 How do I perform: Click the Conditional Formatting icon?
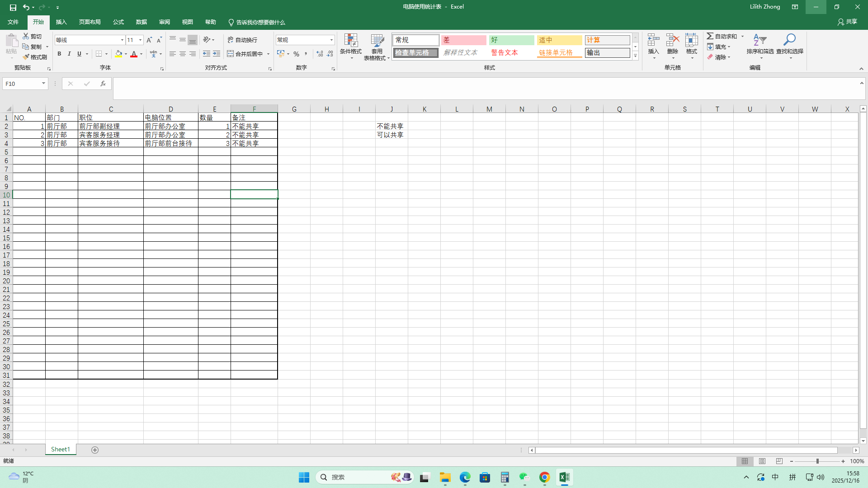click(351, 41)
